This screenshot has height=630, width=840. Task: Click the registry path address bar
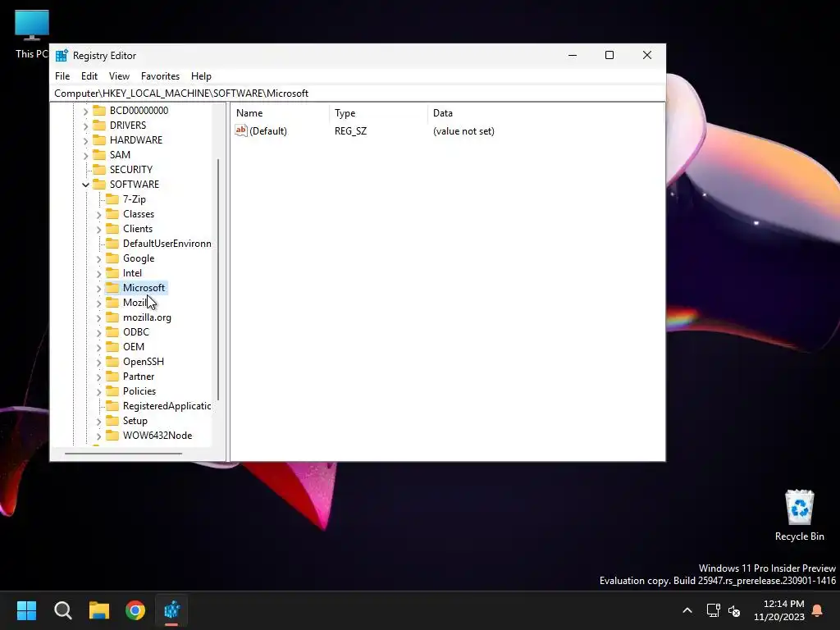click(x=358, y=94)
